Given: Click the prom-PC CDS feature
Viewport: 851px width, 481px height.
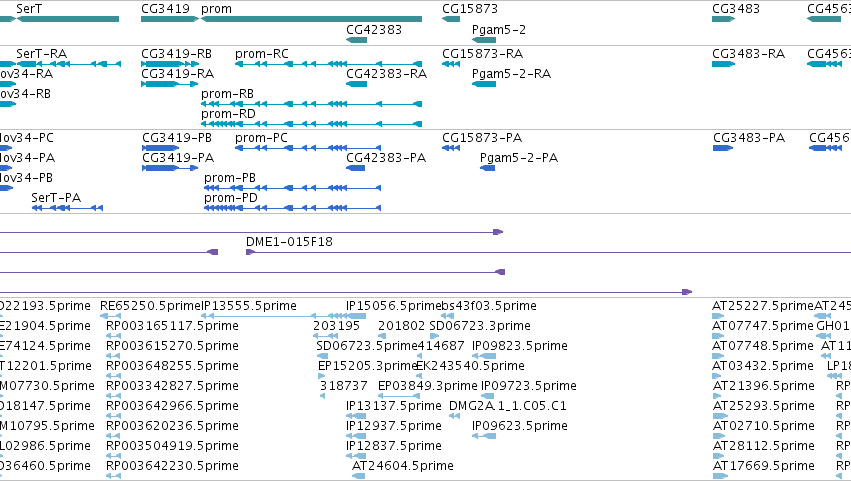Looking at the screenshot, I should (x=308, y=148).
